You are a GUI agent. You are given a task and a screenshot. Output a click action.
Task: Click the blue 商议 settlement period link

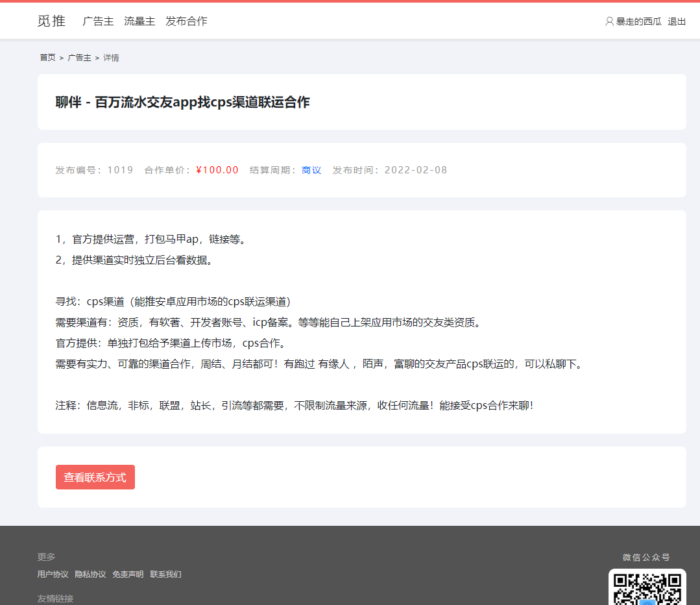point(311,170)
